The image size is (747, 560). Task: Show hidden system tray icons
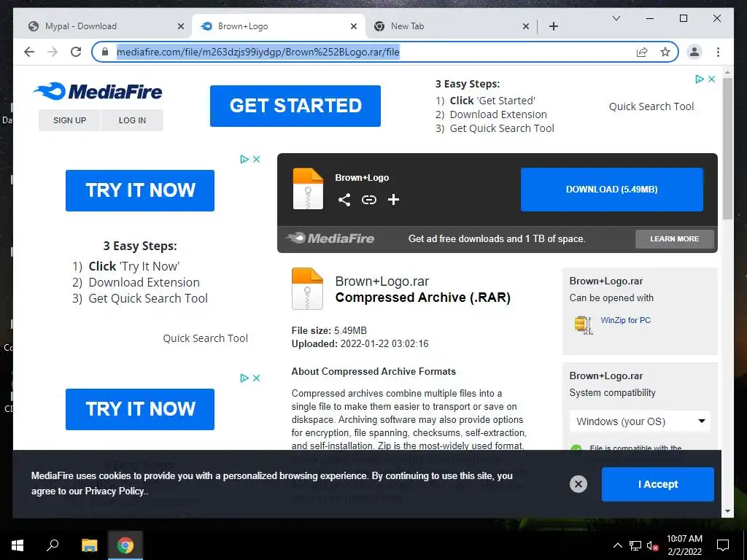point(617,545)
